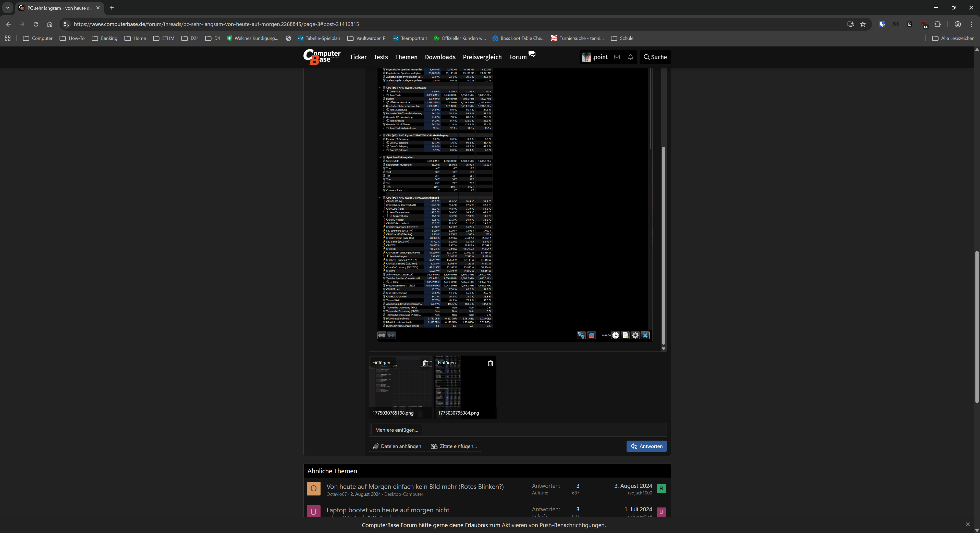Open the Computer bookmarks folder

click(x=38, y=38)
